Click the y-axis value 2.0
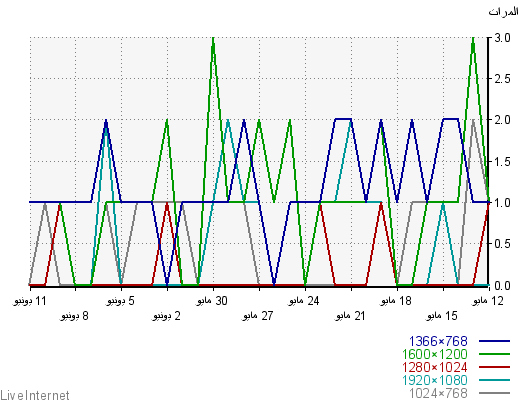Viewport: 520px width, 405px height. coord(502,120)
